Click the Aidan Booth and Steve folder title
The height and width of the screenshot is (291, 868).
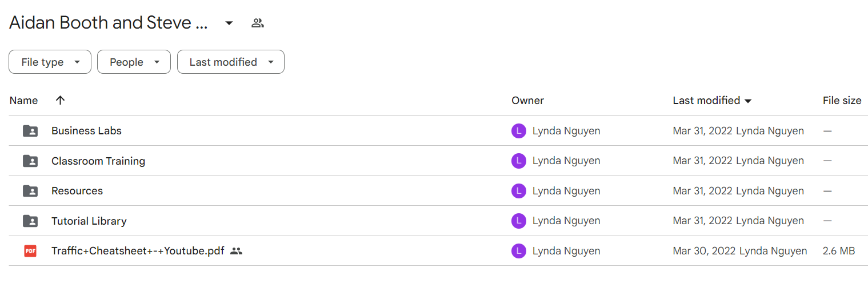coord(109,23)
